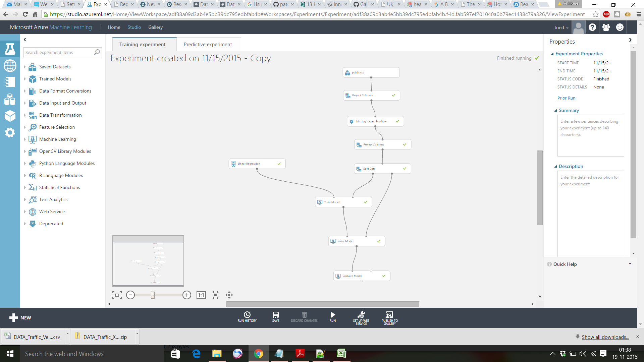Switch to Predictive experiment tab

click(x=208, y=45)
